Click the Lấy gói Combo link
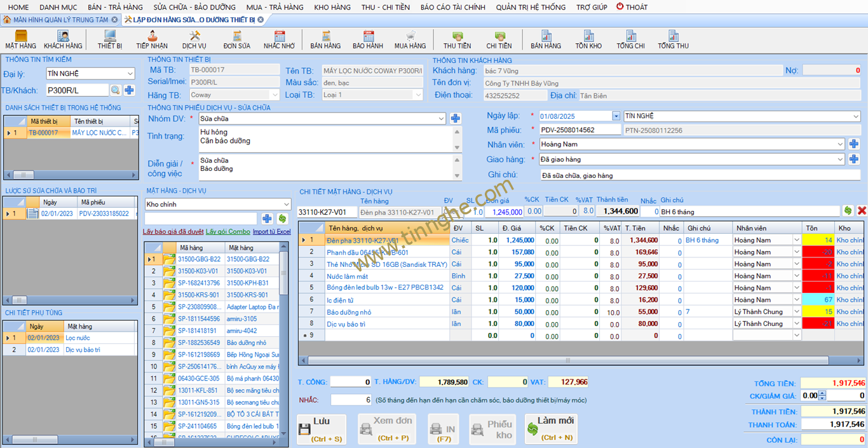This screenshot has height=448, width=868. [x=228, y=232]
